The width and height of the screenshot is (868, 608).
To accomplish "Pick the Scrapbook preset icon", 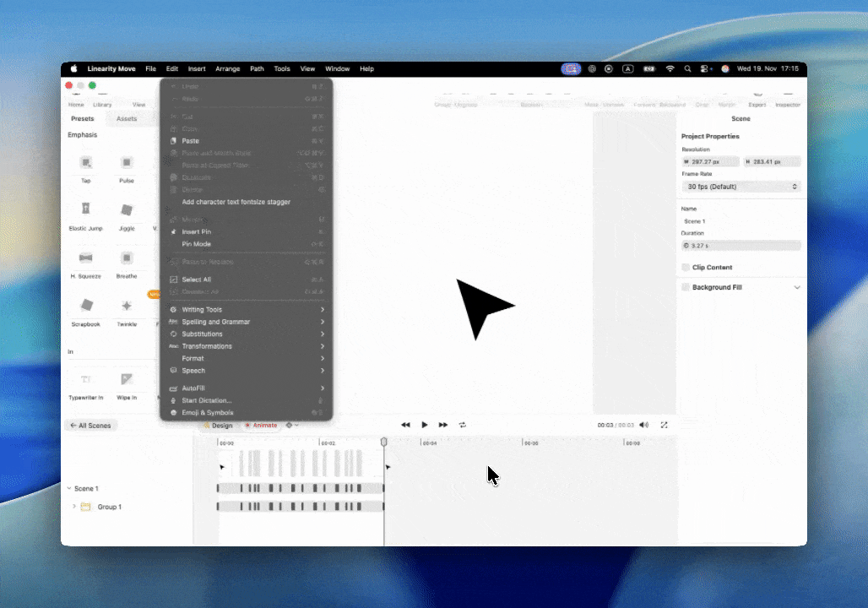I will (x=85, y=305).
